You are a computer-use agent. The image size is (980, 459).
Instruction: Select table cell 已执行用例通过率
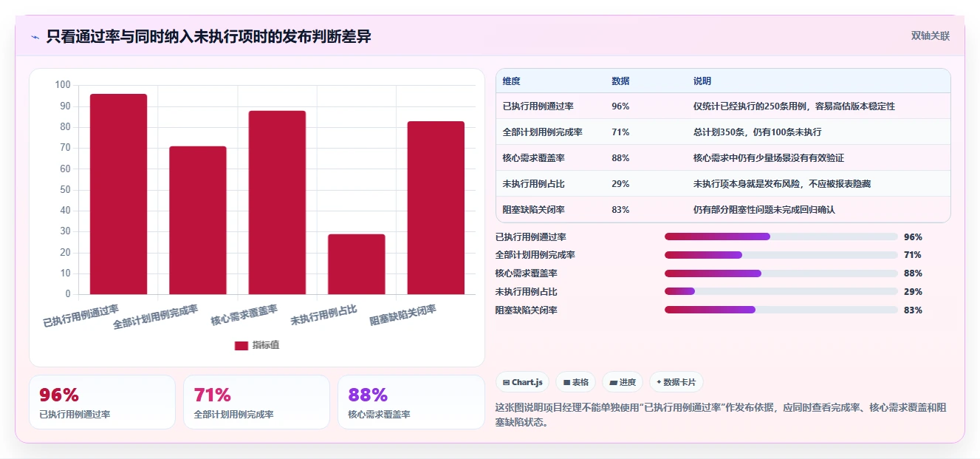click(538, 106)
